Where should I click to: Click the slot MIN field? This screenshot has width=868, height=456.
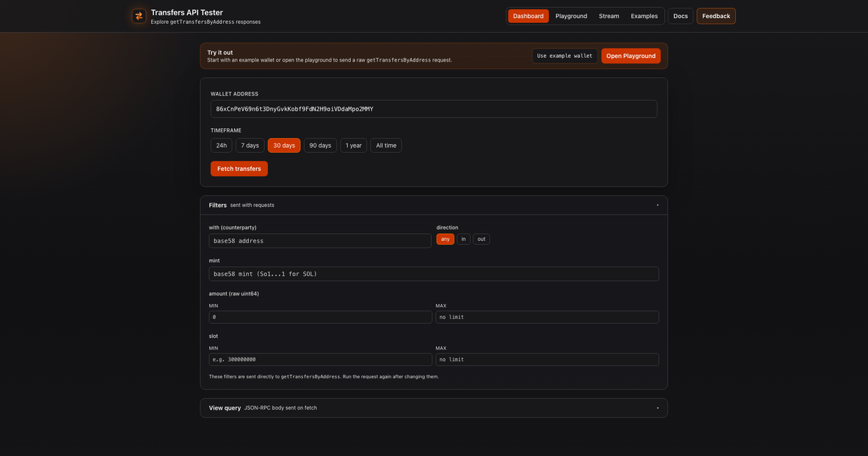(320, 359)
